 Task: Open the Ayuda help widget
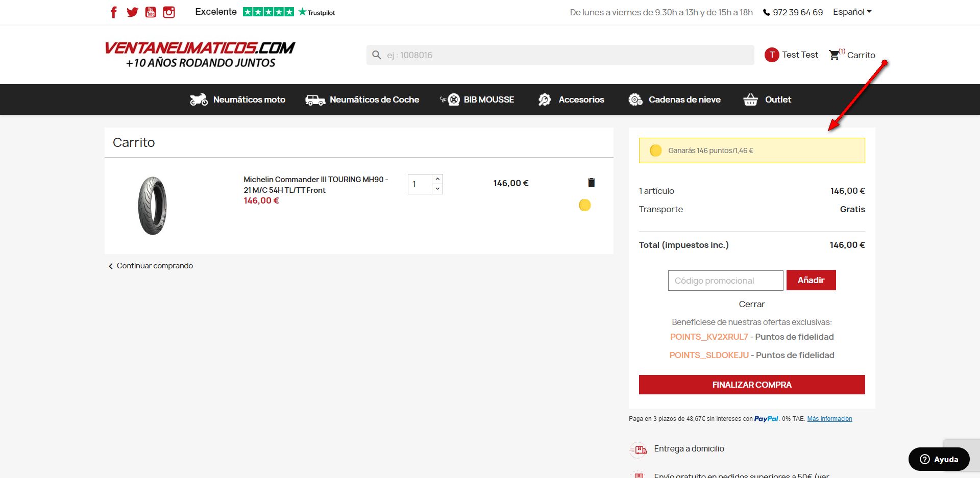point(939,459)
